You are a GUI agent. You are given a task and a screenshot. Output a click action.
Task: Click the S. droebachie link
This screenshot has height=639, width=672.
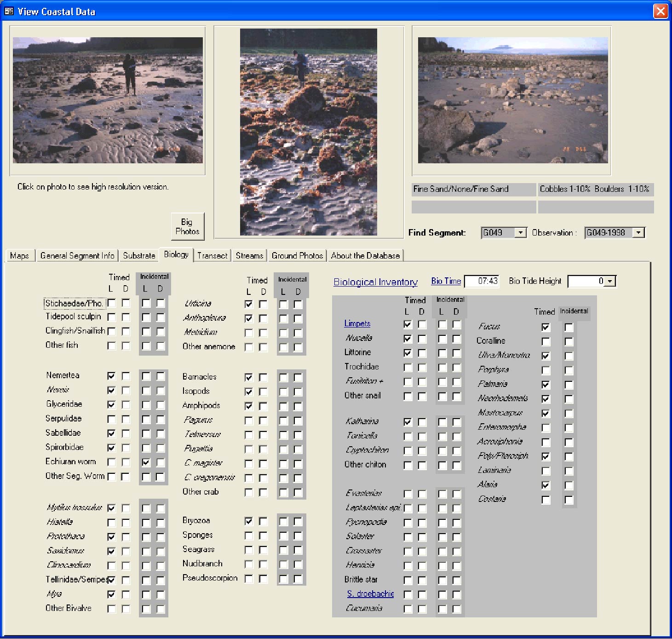[x=370, y=593]
